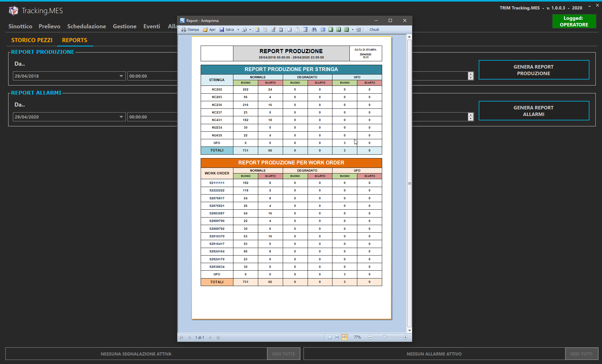Click the 1 di 1 page indicator
Image resolution: width=602 pixels, height=364 pixels.
[200, 338]
